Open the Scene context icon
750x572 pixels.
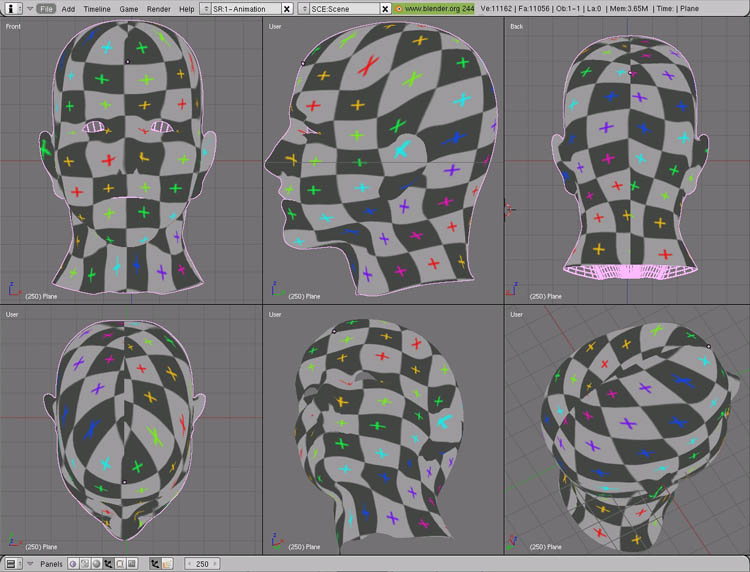(131, 564)
